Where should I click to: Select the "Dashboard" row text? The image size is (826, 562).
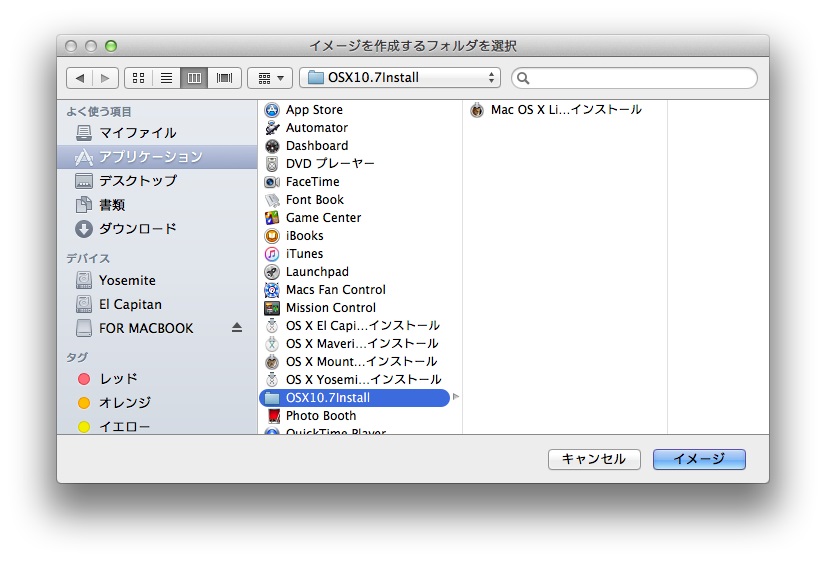point(317,146)
